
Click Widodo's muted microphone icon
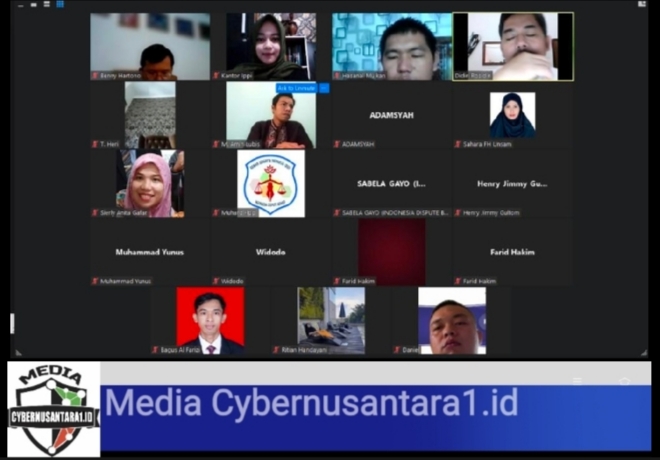point(216,281)
